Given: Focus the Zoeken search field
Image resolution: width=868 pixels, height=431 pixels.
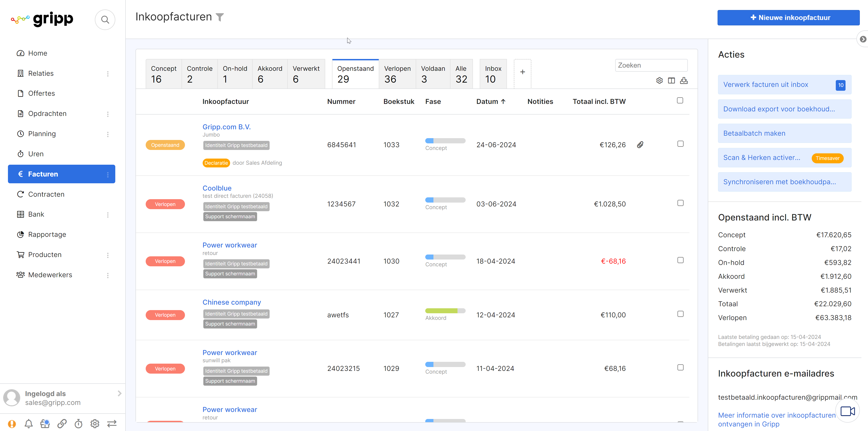Looking at the screenshot, I should (651, 65).
